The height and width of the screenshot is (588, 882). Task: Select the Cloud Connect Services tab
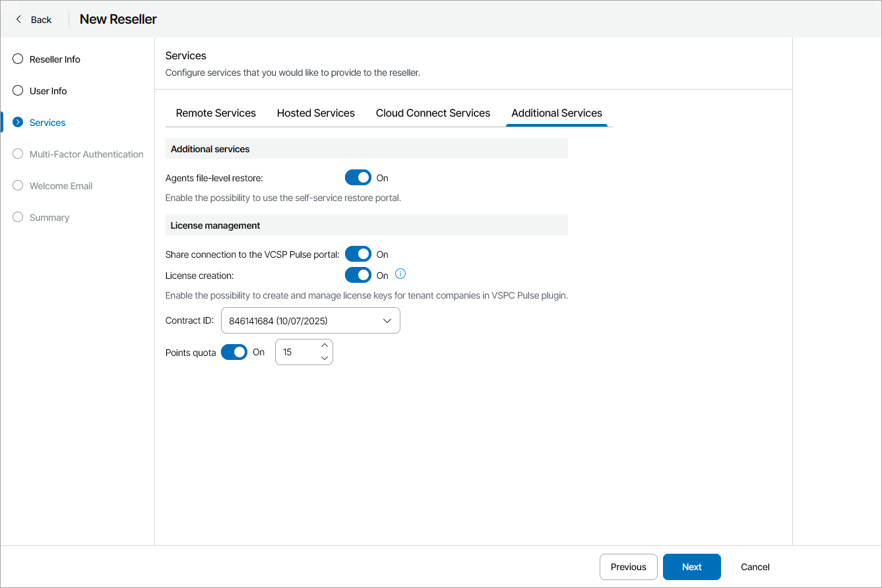click(x=433, y=113)
